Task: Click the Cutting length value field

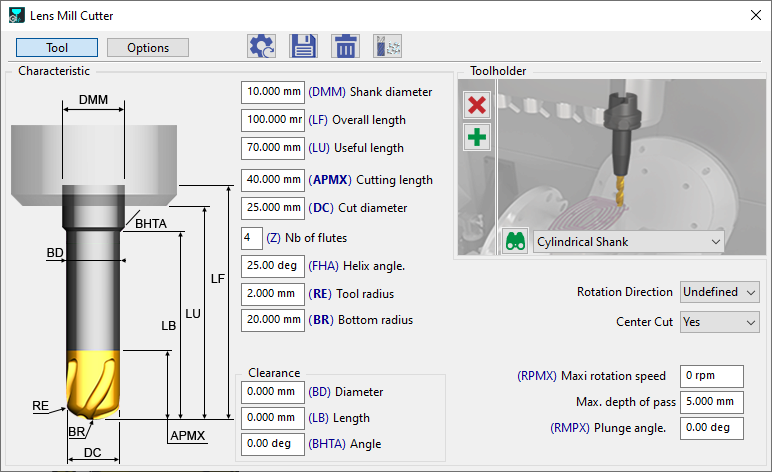Action: tap(272, 180)
